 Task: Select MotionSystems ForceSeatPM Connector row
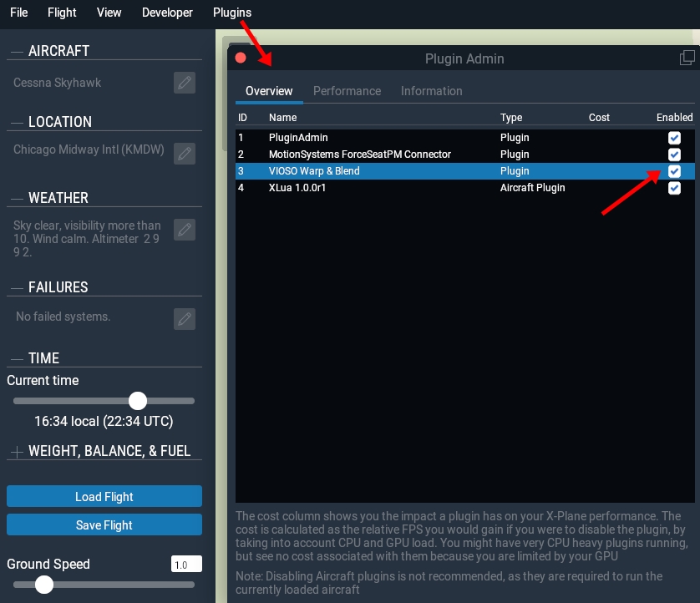tap(464, 155)
